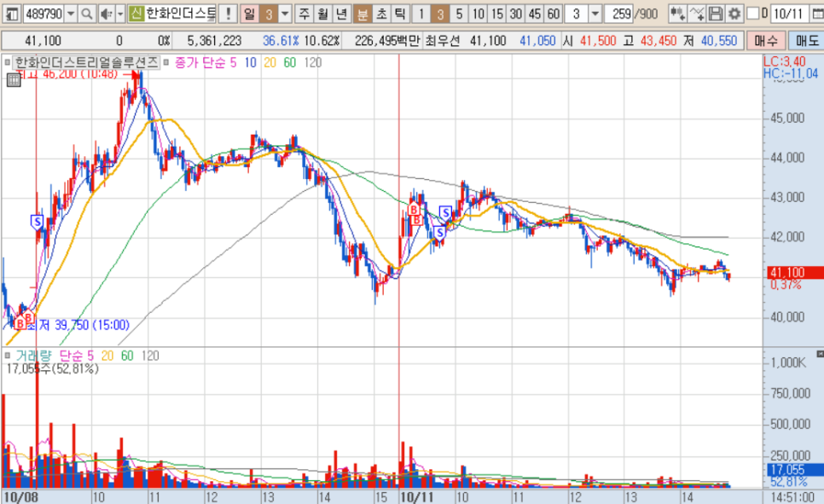The width and height of the screenshot is (824, 504).
Task: Click the date field showing 10/11
Action: (791, 14)
